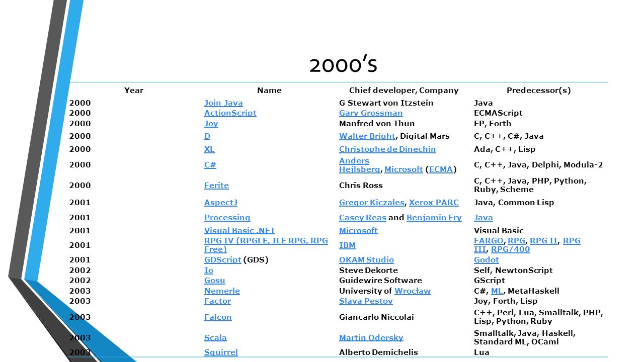Click the D language link
644x362 pixels.
pyautogui.click(x=207, y=136)
